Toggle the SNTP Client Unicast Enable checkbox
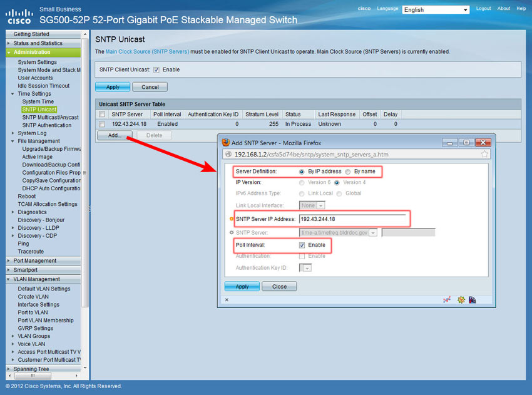The height and width of the screenshot is (395, 532). 156,69
